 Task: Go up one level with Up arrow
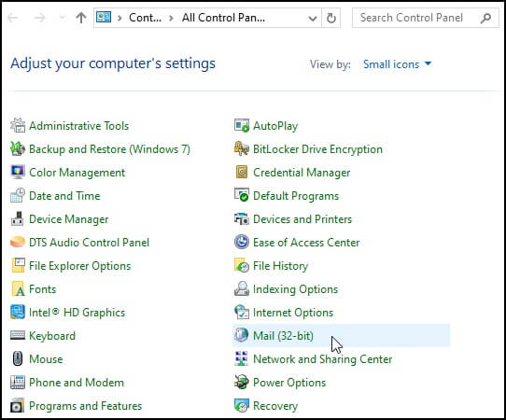pyautogui.click(x=81, y=18)
